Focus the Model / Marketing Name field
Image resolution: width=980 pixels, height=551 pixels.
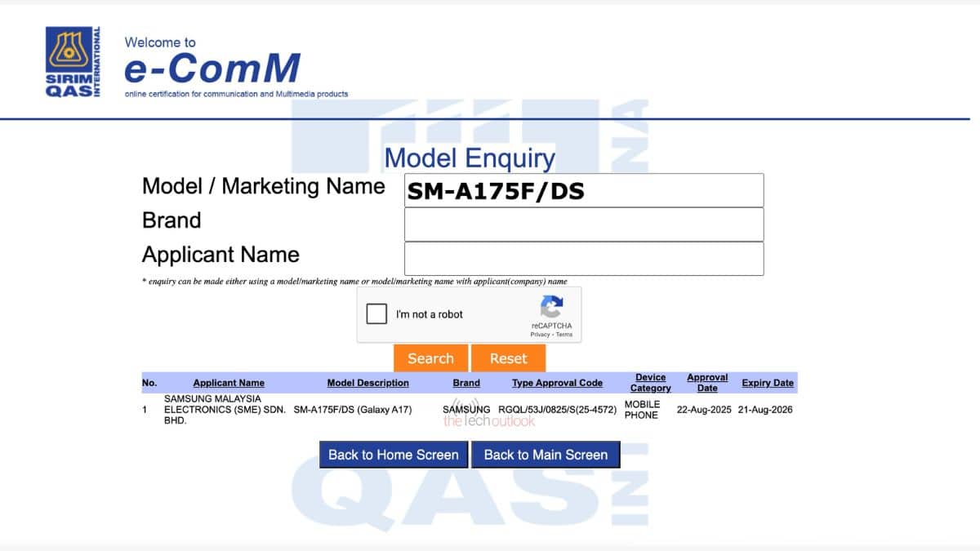pos(583,190)
